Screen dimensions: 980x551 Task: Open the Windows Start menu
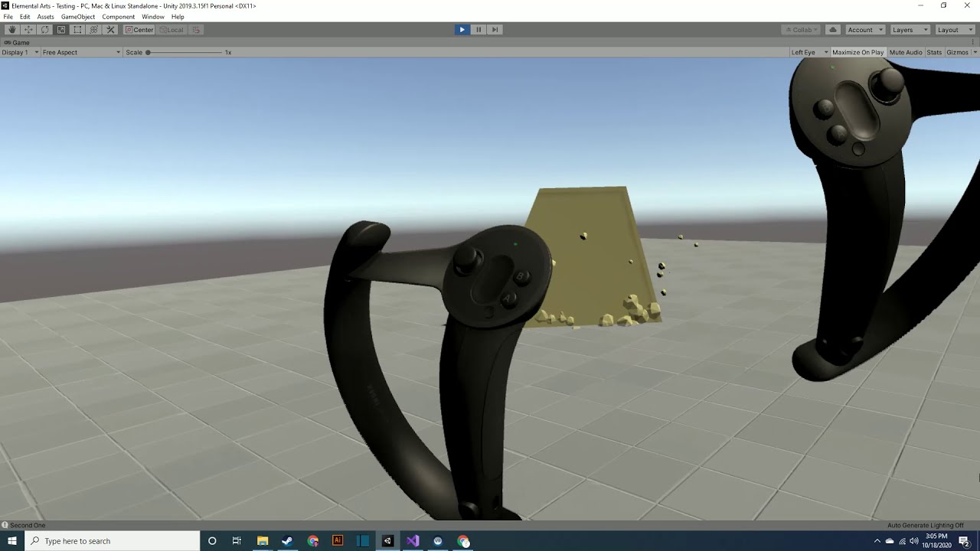[12, 541]
